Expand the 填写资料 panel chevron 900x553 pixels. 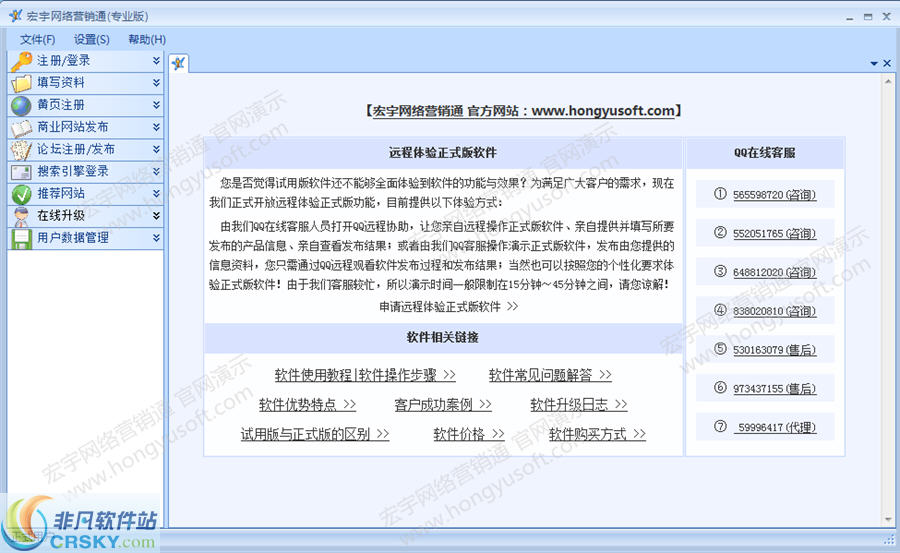156,83
